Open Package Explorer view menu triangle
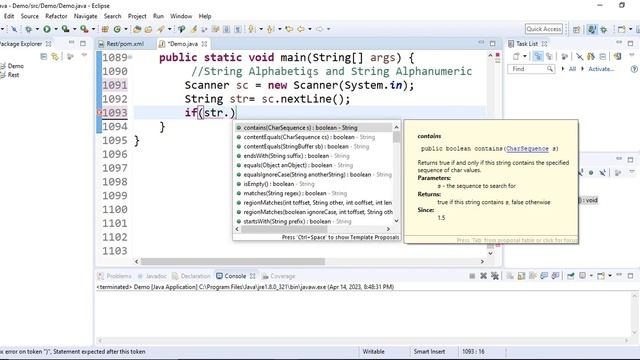Viewport: 640px width, 360px height. pyautogui.click(x=84, y=55)
